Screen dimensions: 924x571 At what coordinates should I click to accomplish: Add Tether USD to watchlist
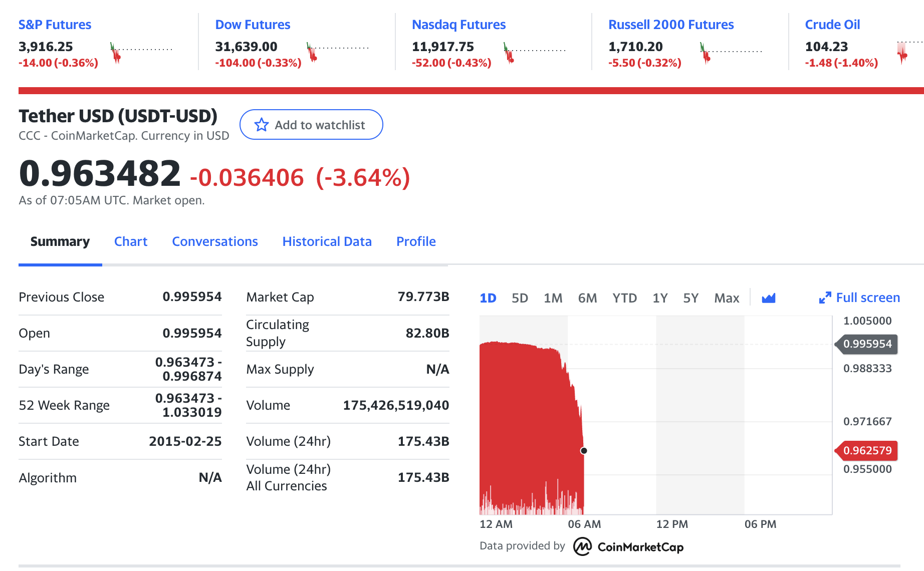point(311,125)
